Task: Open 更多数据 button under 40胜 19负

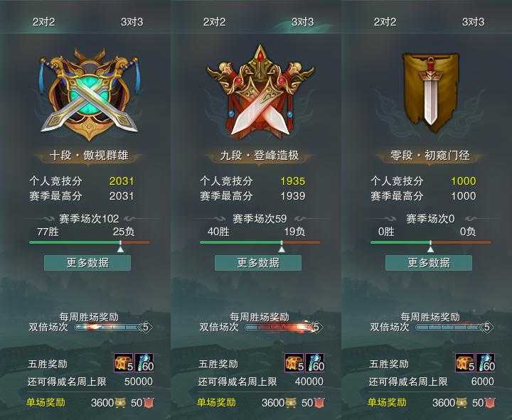Action: tap(258, 263)
